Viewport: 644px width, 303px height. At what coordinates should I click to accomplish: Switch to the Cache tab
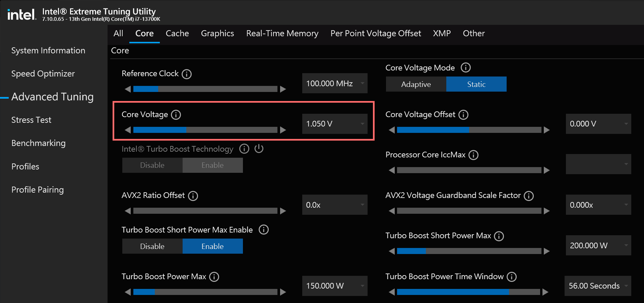coord(177,34)
